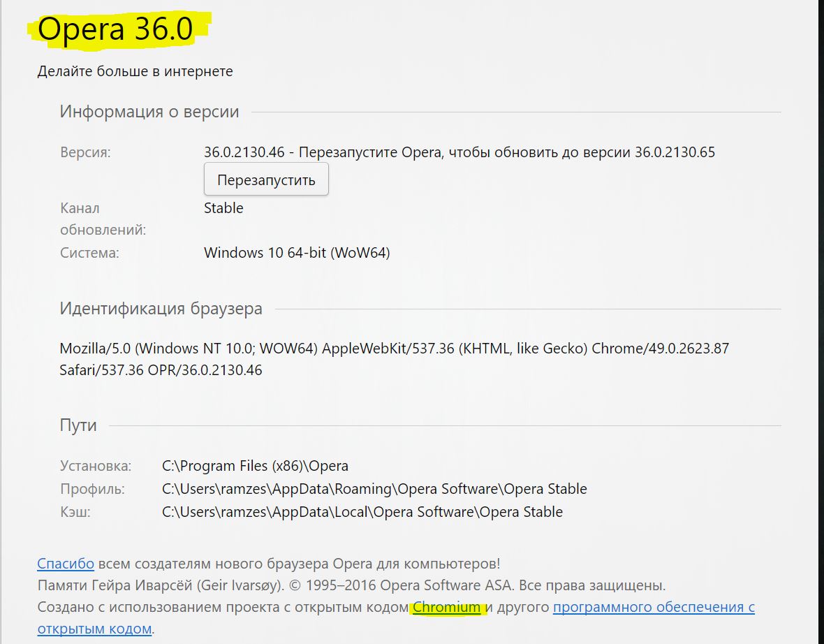Select the Roaming Opera Stable profile path

(x=374, y=489)
